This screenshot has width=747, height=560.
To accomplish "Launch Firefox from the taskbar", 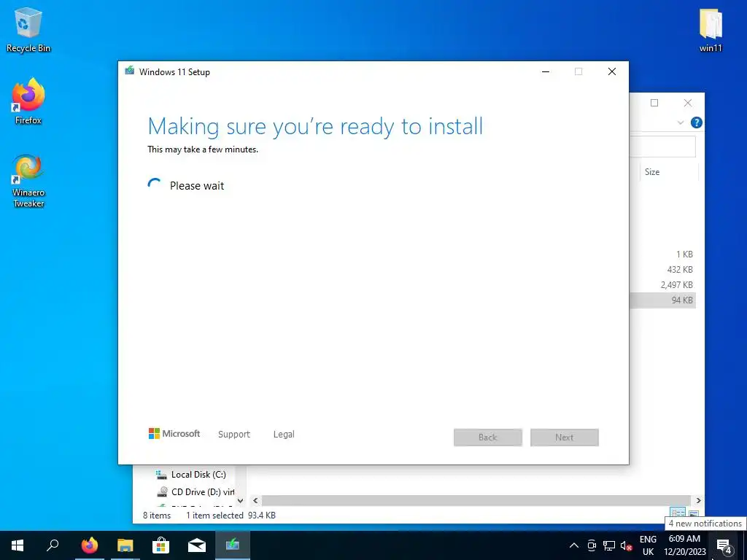I will click(89, 545).
